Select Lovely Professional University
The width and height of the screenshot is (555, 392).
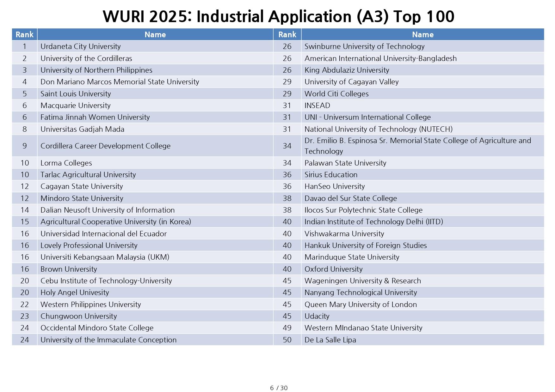point(89,245)
